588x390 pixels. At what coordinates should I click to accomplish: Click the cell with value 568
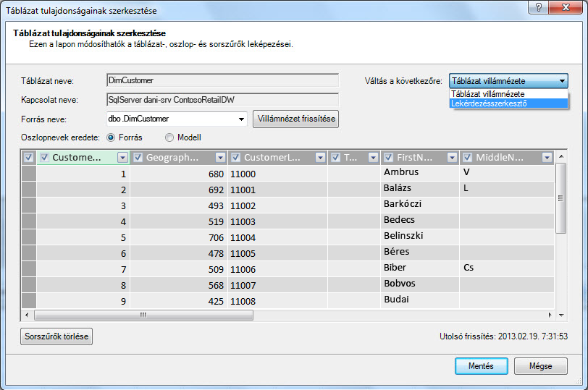178,286
